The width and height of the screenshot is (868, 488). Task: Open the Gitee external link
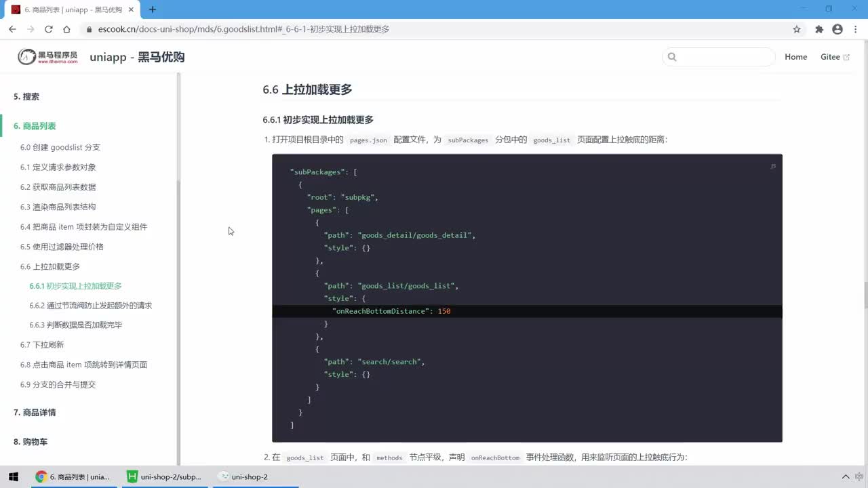835,57
